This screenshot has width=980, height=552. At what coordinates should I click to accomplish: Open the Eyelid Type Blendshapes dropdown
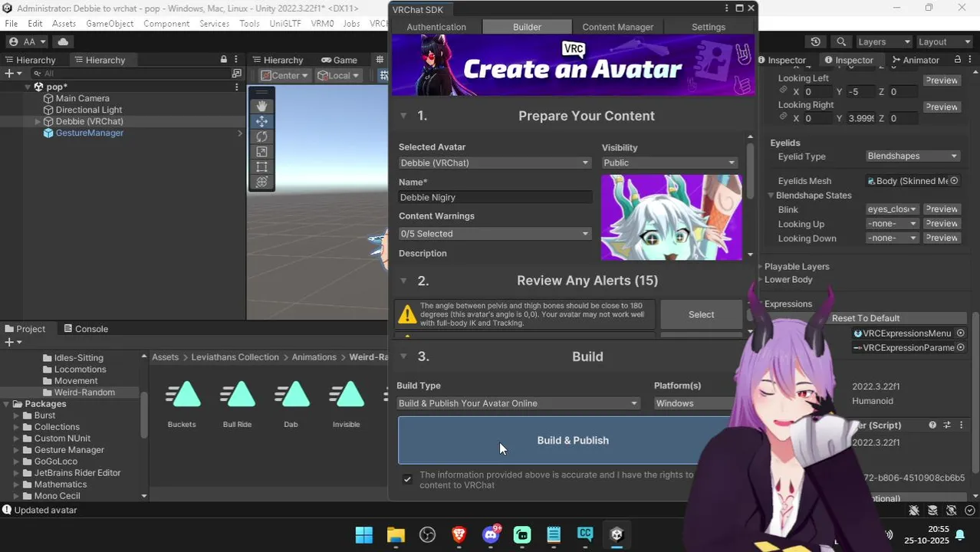click(913, 156)
